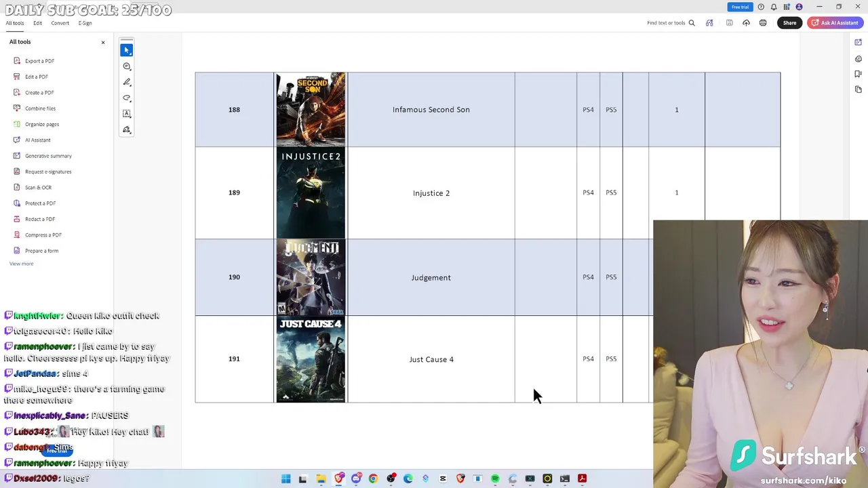Click row number 188
Image resolution: width=868 pixels, height=488 pixels.
[x=234, y=110]
